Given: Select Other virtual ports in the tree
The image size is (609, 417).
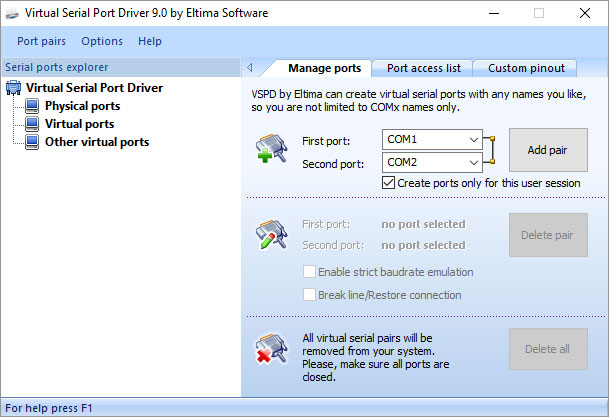Looking at the screenshot, I should point(97,142).
